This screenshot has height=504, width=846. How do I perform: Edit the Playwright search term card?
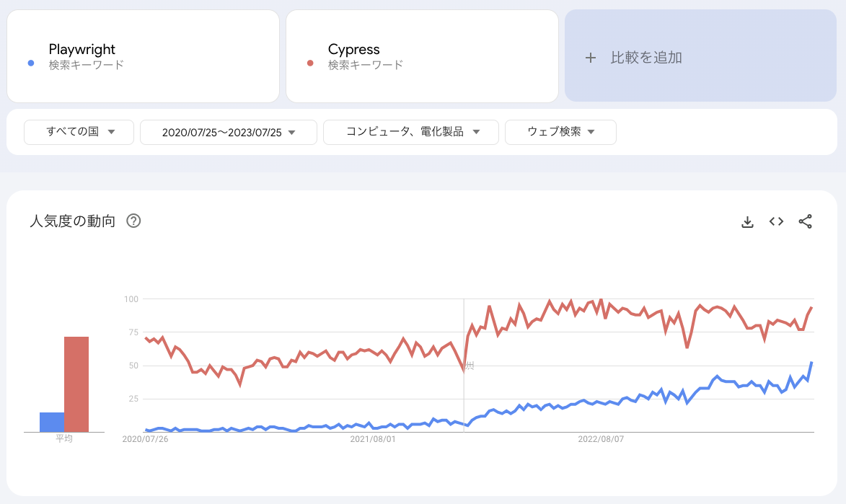[143, 56]
